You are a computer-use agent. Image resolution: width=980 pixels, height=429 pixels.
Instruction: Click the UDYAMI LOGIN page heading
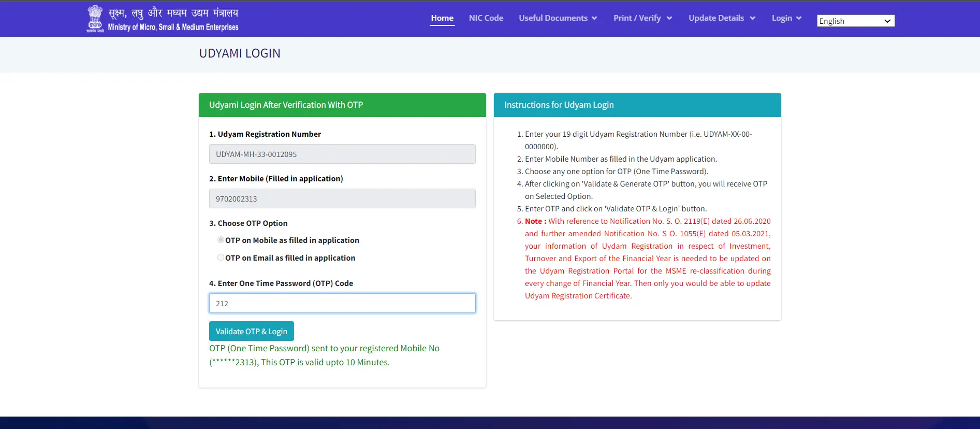(x=240, y=53)
